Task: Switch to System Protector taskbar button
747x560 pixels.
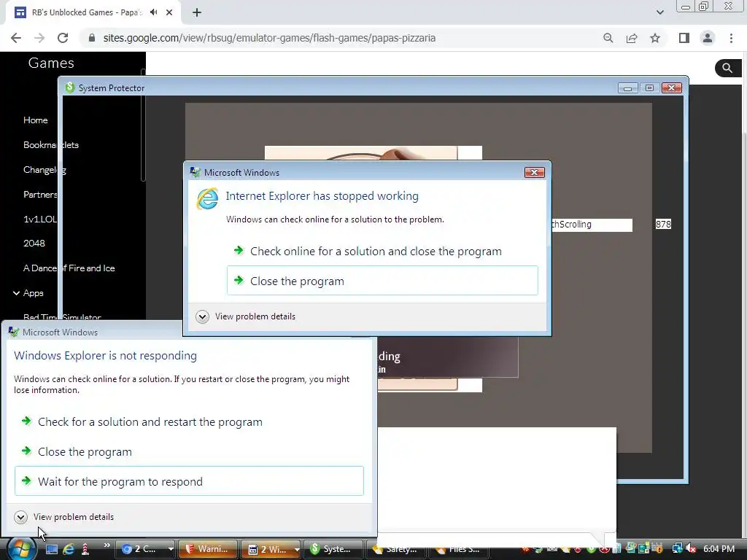Action: [x=333, y=549]
